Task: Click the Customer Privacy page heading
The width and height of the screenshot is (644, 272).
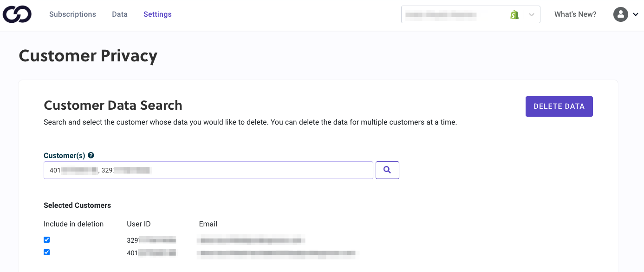Action: pyautogui.click(x=88, y=56)
